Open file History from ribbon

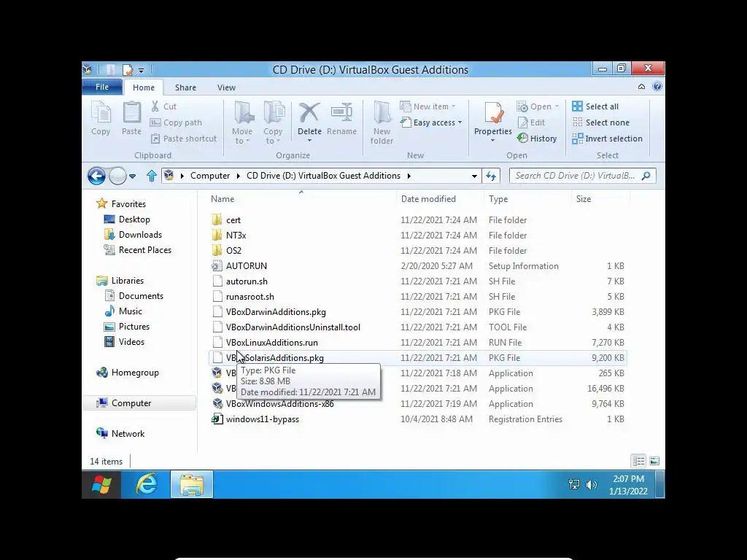point(537,139)
